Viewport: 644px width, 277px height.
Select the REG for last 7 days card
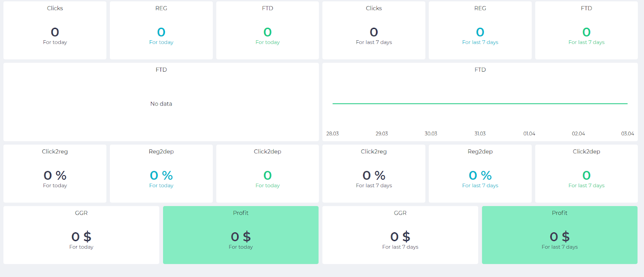[x=480, y=31]
